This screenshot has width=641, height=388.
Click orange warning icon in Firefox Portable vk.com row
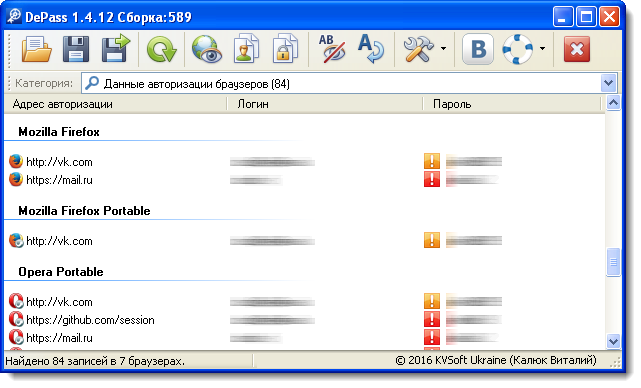[x=432, y=240]
